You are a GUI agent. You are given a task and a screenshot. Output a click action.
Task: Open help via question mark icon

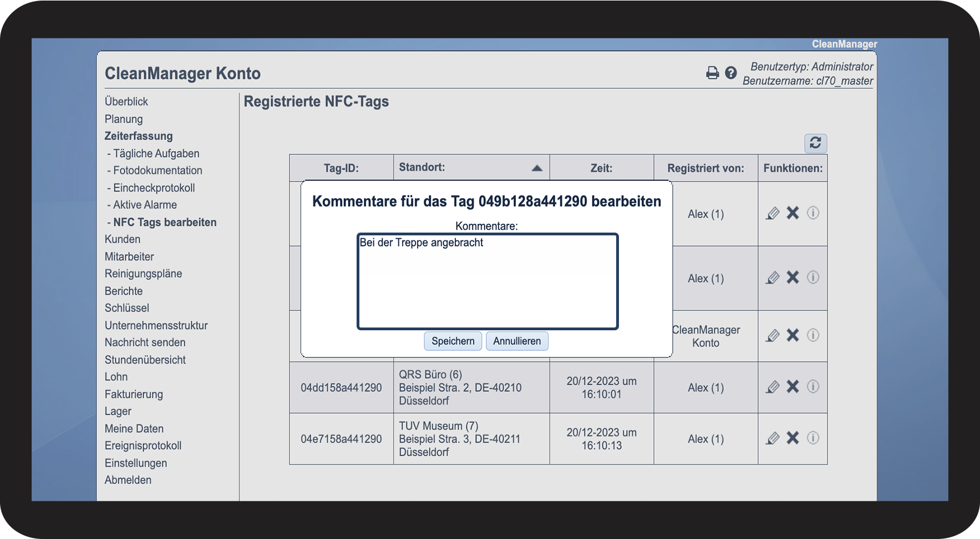click(x=731, y=73)
